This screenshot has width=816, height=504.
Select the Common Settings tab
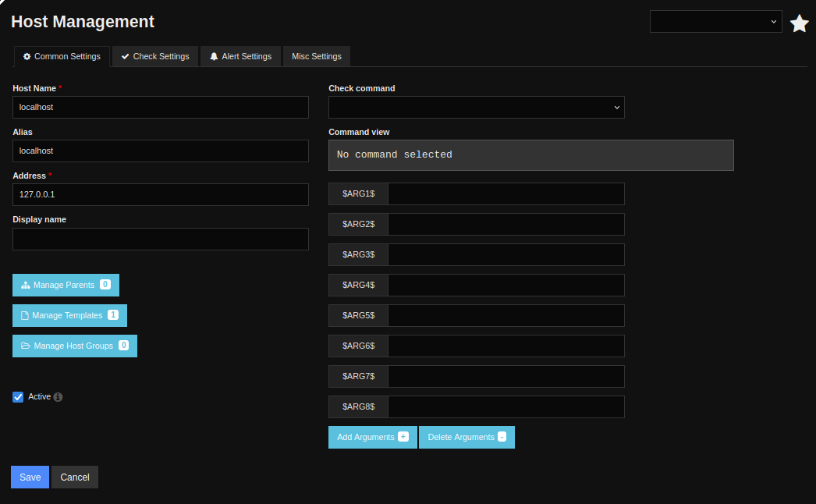[62, 57]
